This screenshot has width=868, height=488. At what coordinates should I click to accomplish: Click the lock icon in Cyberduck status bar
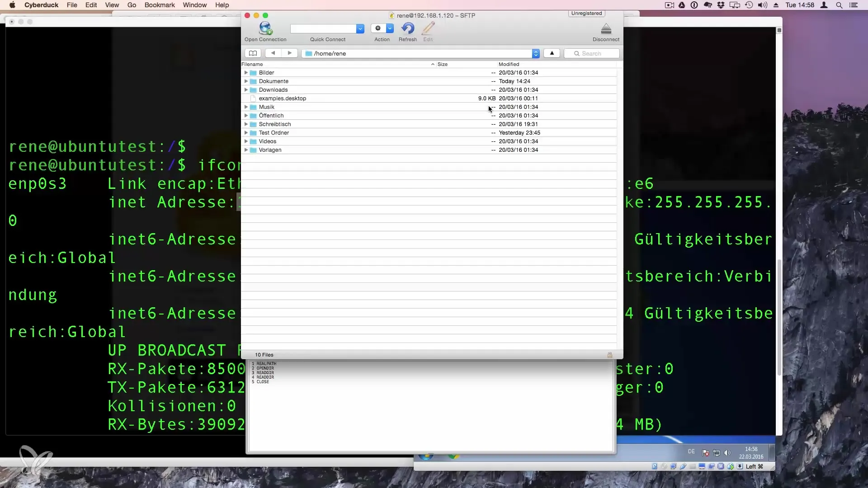tap(610, 355)
